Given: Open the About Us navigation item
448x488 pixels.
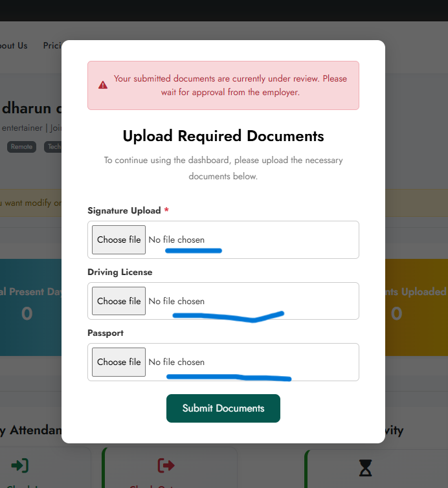Looking at the screenshot, I should (13, 45).
